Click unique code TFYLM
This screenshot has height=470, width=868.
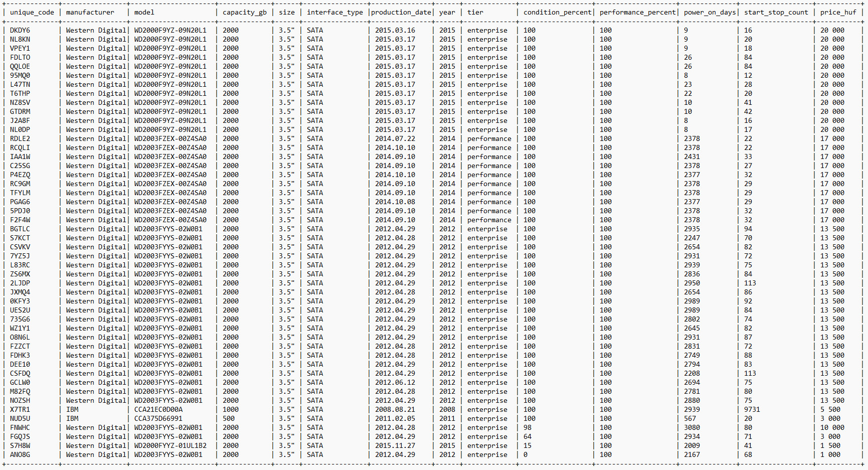[x=20, y=193]
